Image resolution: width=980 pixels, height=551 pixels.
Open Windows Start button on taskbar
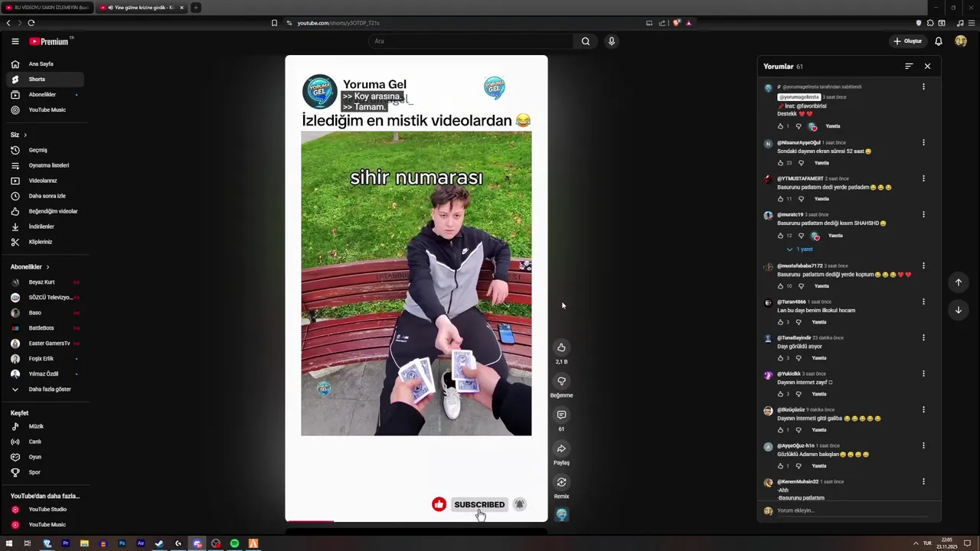pos(9,543)
